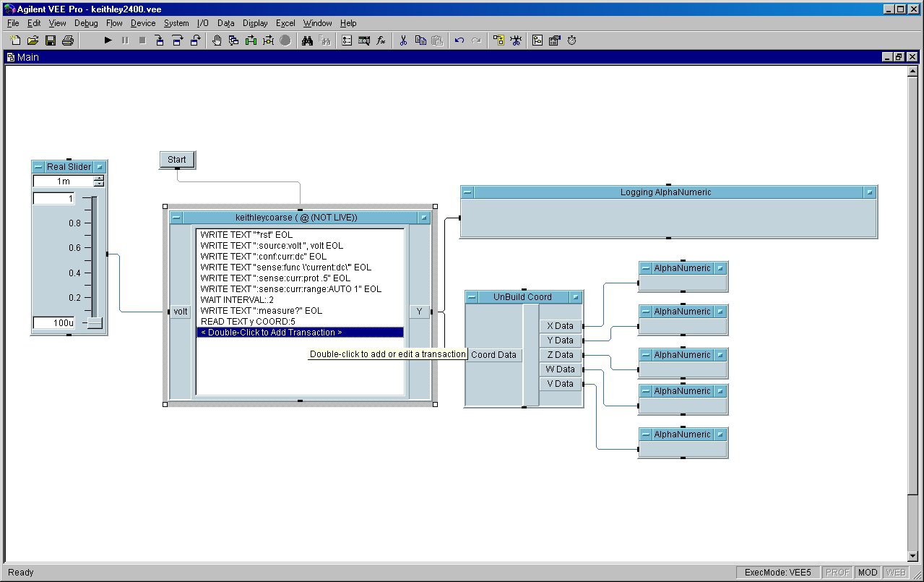924x582 pixels.
Task: Click the hand pan tool icon
Action: (x=217, y=40)
